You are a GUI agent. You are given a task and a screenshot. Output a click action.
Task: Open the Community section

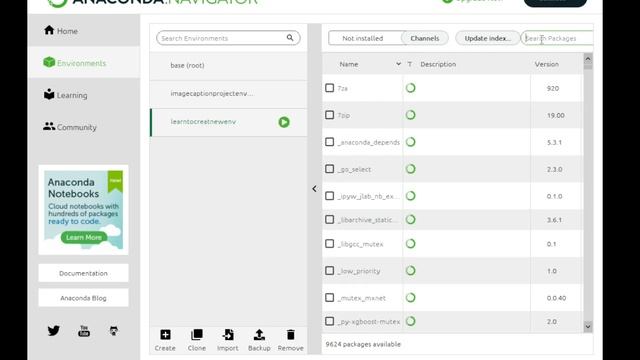tap(84, 127)
